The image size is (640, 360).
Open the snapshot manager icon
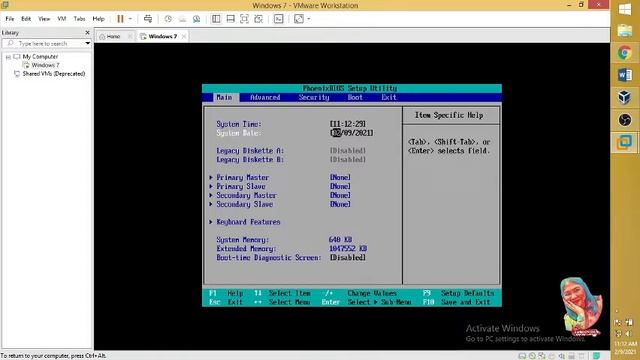pos(196,19)
